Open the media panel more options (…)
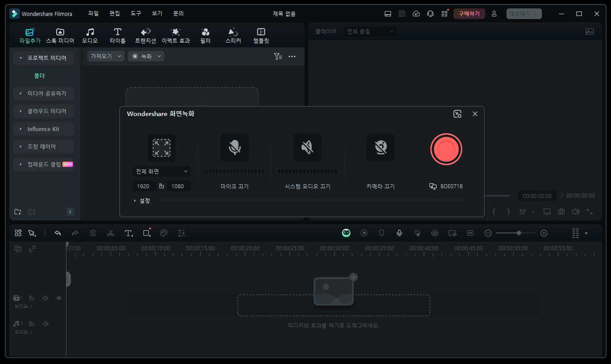This screenshot has width=611, height=364. (x=292, y=56)
